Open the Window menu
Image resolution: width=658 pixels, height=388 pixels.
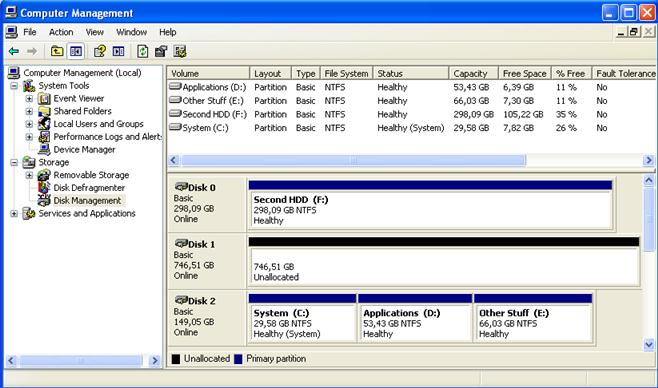[x=131, y=32]
